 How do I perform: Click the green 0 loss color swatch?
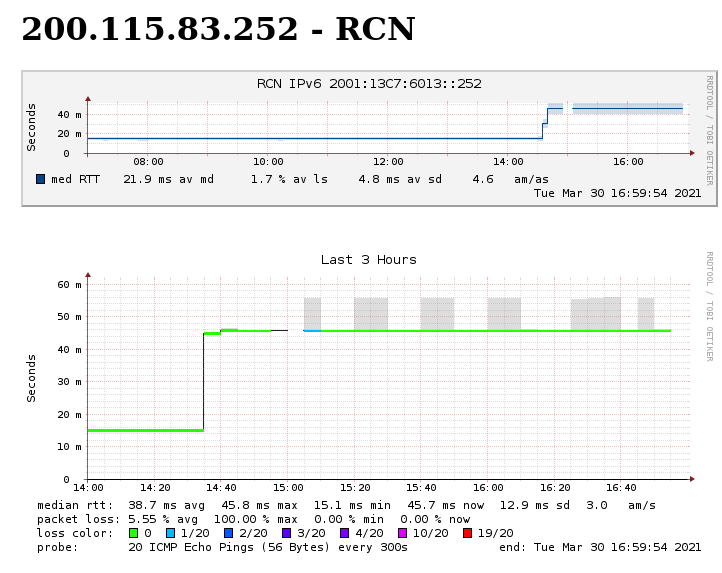click(133, 533)
